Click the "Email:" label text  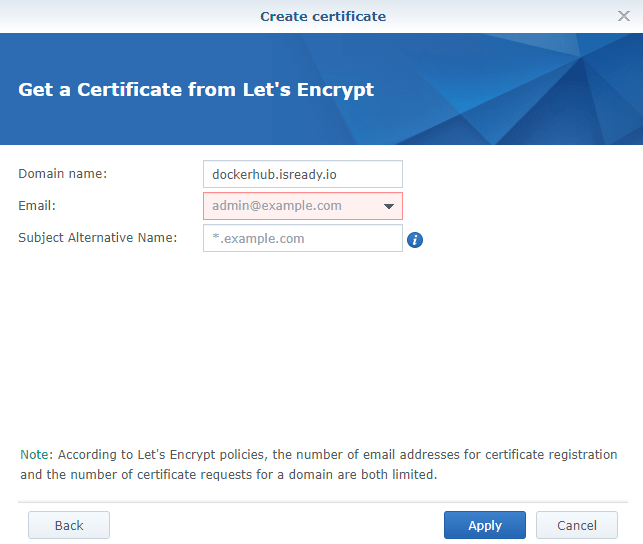37,205
